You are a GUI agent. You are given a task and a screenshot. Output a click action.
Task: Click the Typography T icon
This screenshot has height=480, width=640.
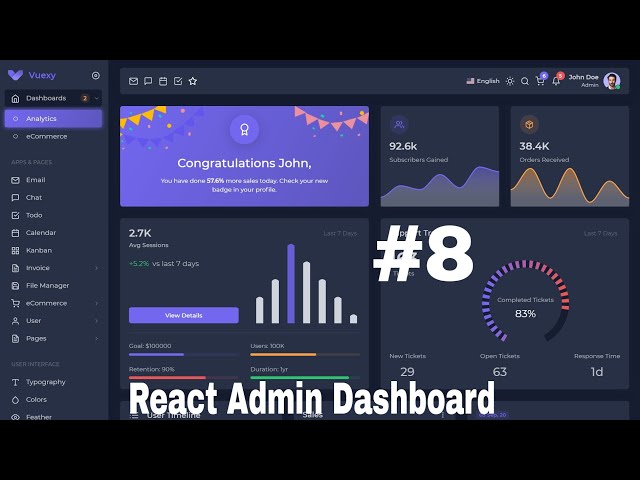[x=16, y=382]
